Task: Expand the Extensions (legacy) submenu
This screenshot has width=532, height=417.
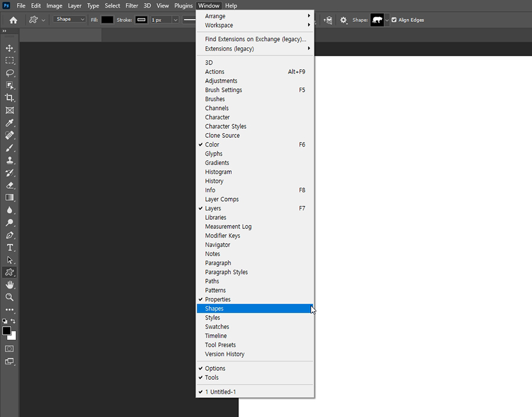Action: pyautogui.click(x=255, y=49)
